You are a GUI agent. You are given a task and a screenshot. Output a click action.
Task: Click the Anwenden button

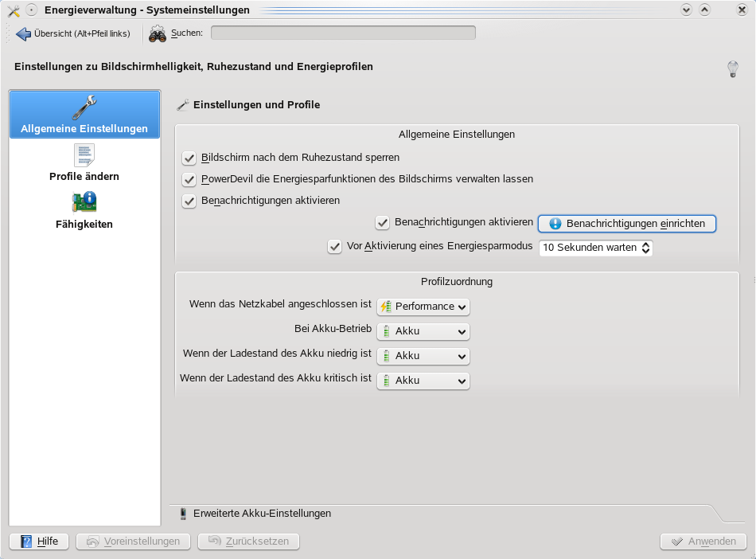pyautogui.click(x=703, y=541)
